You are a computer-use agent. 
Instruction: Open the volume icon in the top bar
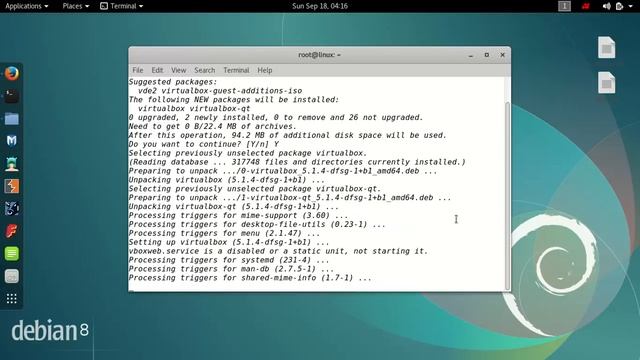[607, 6]
